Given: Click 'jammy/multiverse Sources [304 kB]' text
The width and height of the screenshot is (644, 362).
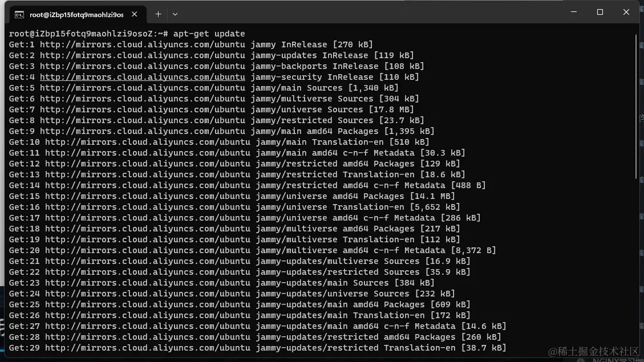Looking at the screenshot, I should (335, 99).
